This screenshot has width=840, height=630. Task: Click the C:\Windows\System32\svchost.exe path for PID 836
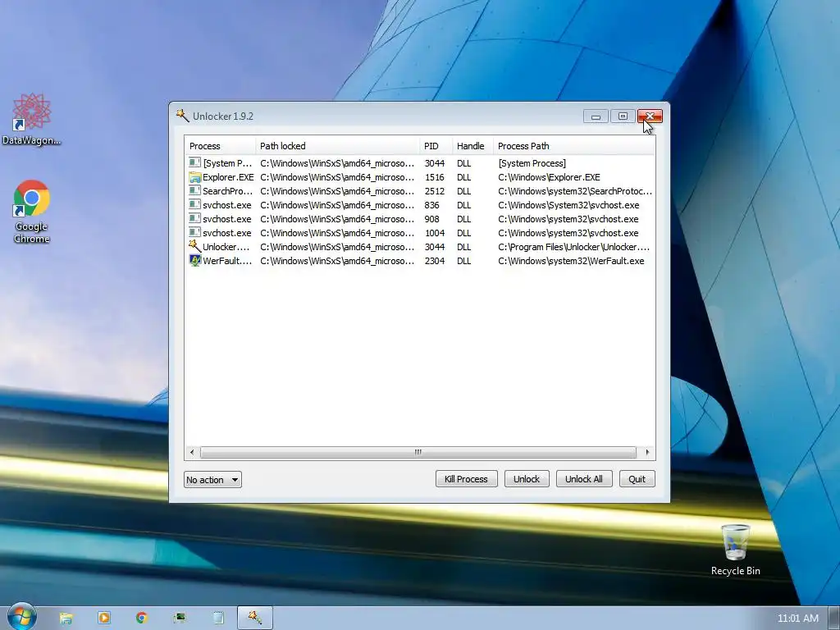point(568,205)
